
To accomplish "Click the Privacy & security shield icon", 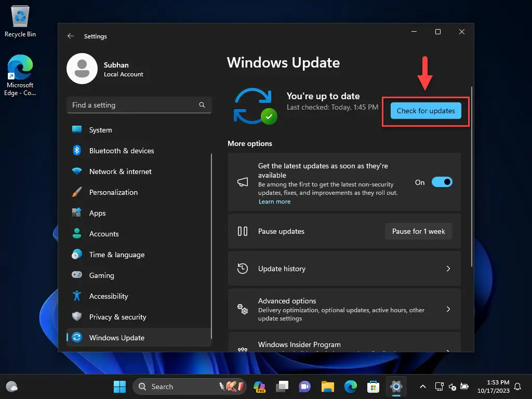I will [x=77, y=316].
